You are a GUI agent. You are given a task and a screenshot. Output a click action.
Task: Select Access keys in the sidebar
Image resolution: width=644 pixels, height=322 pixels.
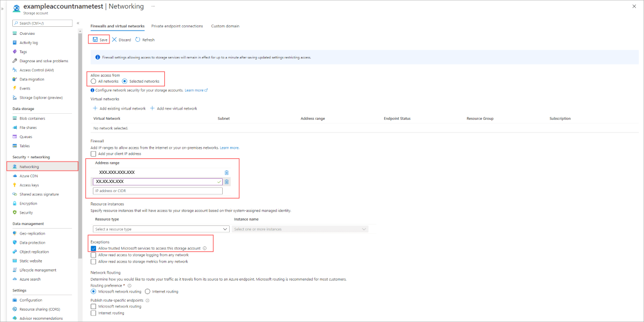[28, 185]
